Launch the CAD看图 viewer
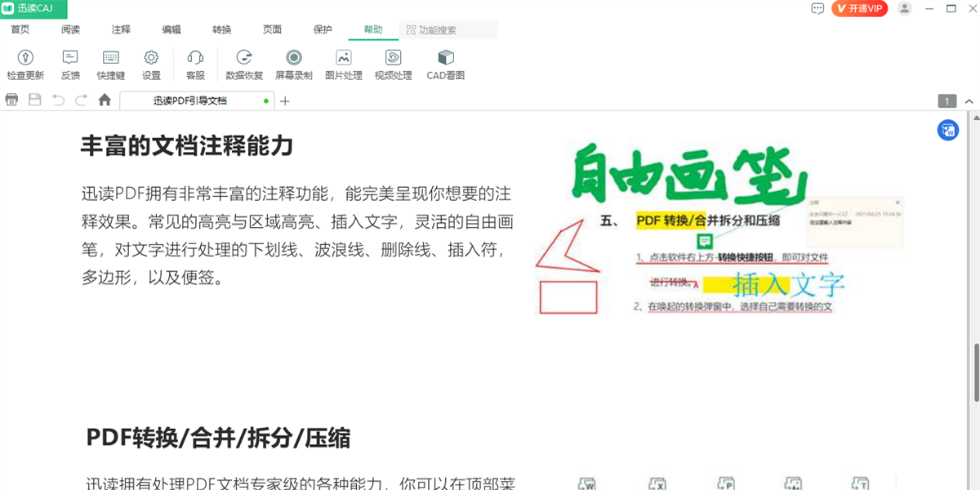 446,65
